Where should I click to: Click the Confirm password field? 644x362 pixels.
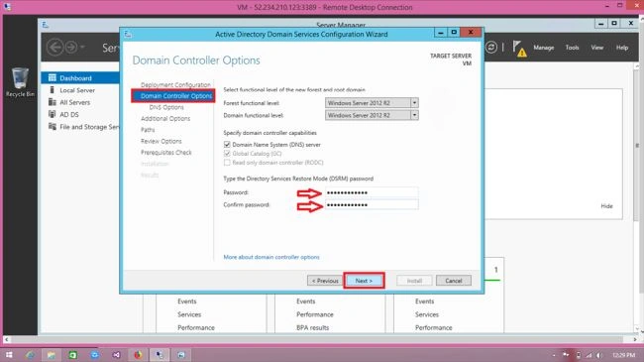[x=372, y=205]
